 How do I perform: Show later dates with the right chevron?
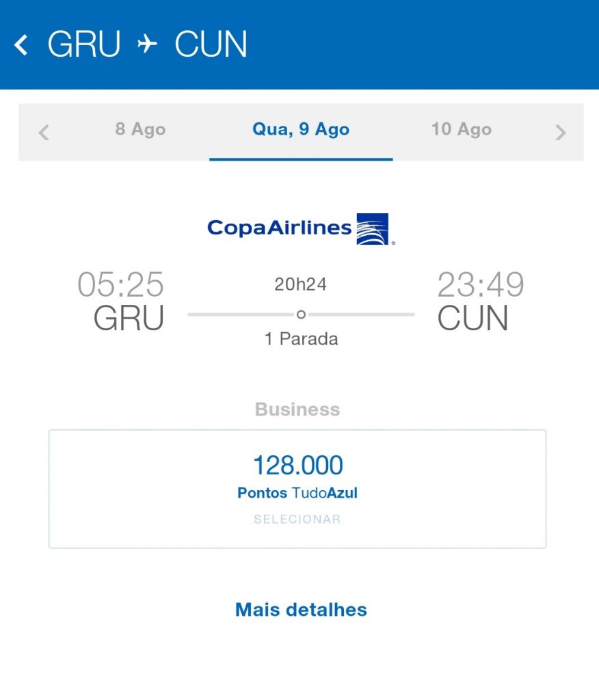561,132
